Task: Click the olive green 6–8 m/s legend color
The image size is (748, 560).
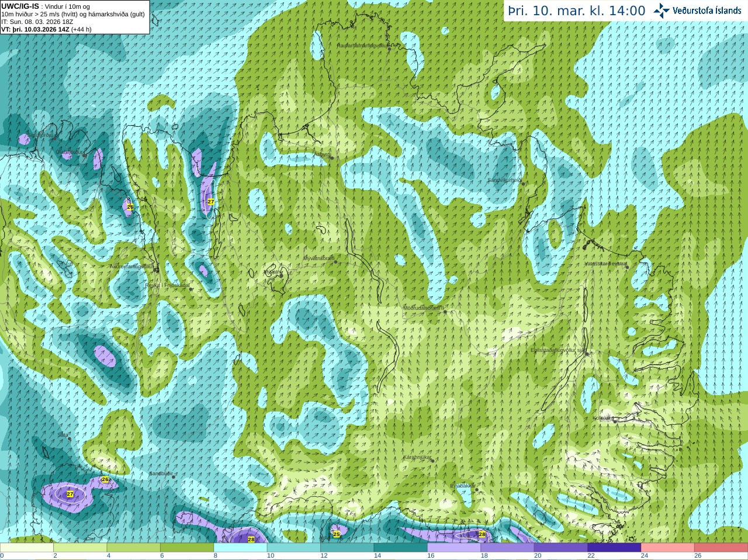Action: click(187, 548)
